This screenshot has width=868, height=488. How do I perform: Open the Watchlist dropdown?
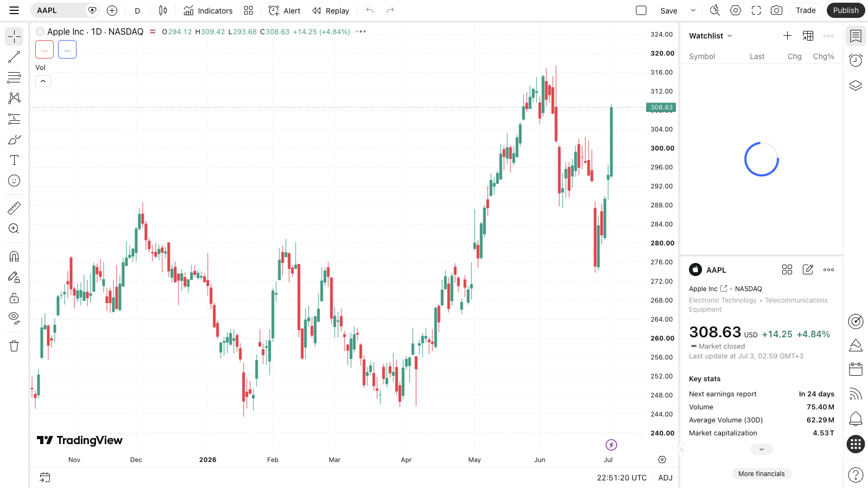[711, 36]
